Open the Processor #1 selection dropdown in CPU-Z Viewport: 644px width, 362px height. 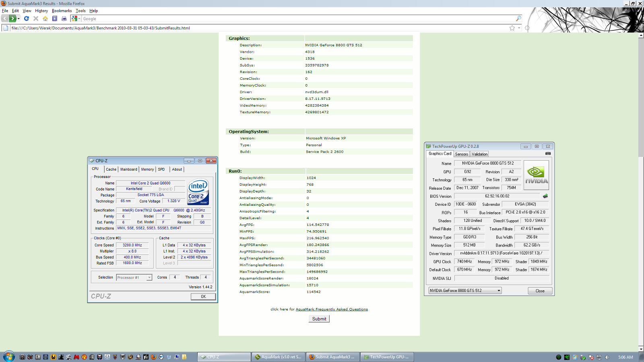[134, 277]
